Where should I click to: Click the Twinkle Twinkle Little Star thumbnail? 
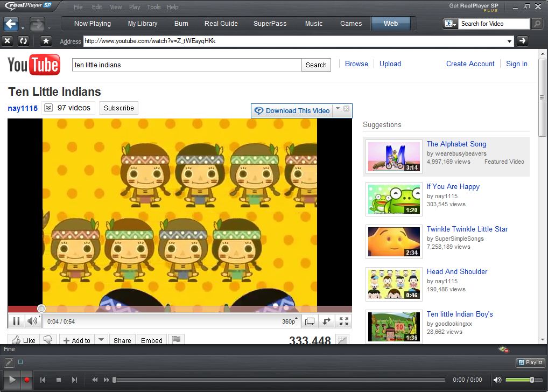394,242
